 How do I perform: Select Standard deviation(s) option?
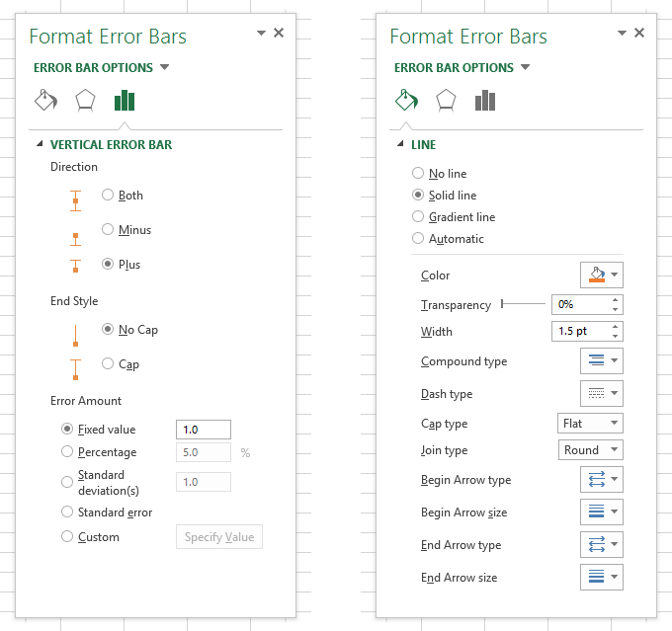tap(67, 482)
